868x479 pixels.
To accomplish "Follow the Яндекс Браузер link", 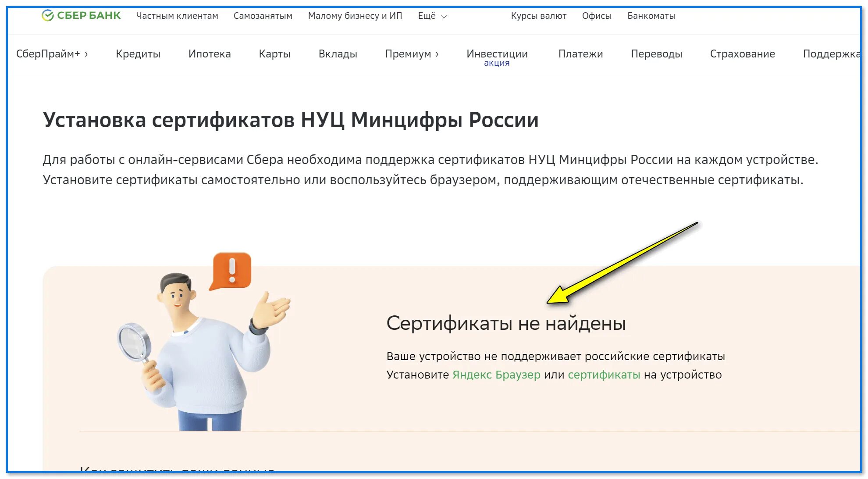I will point(496,375).
